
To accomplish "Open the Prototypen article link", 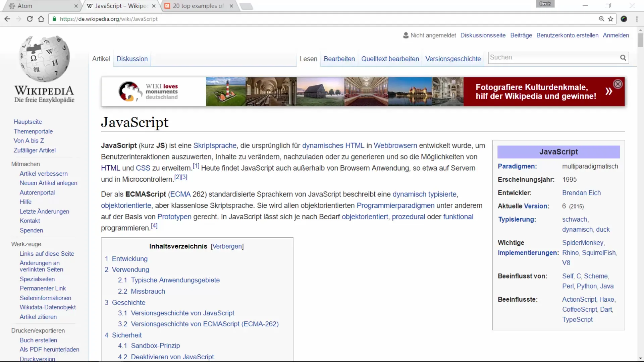I will pyautogui.click(x=174, y=217).
